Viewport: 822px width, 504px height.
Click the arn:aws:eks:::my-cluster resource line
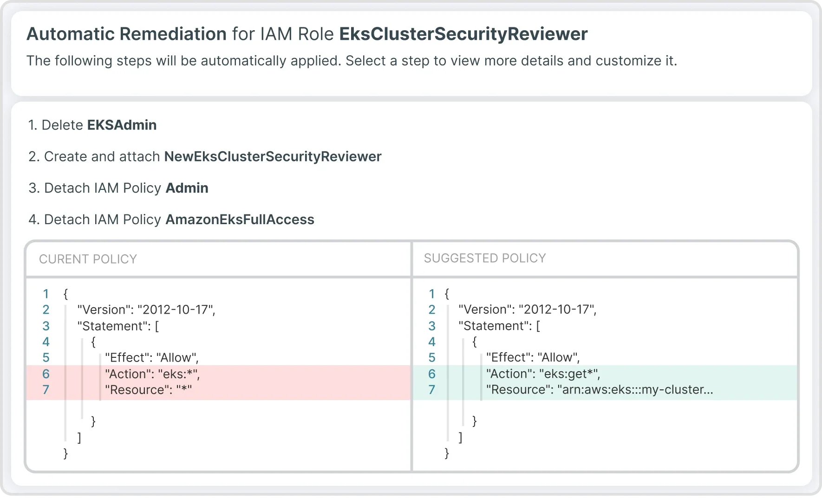[x=605, y=390]
